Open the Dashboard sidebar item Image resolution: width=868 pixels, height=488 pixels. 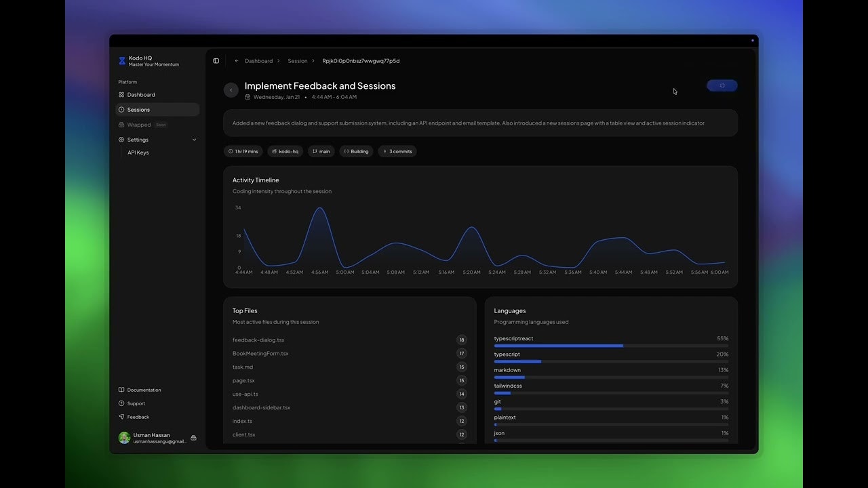pos(157,95)
